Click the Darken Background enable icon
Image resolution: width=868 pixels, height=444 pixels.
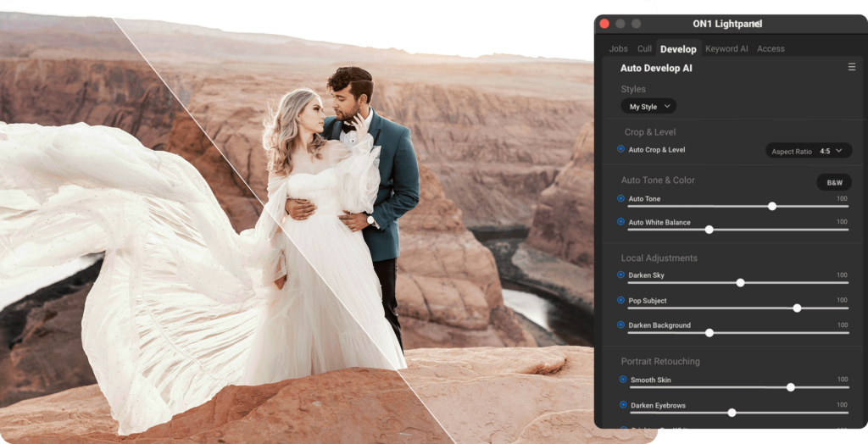621,325
